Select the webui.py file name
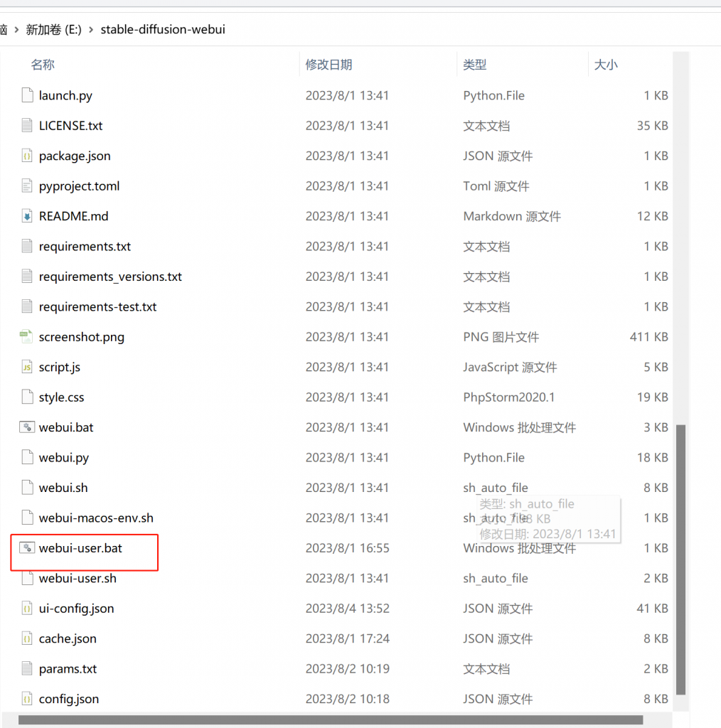 pyautogui.click(x=63, y=458)
